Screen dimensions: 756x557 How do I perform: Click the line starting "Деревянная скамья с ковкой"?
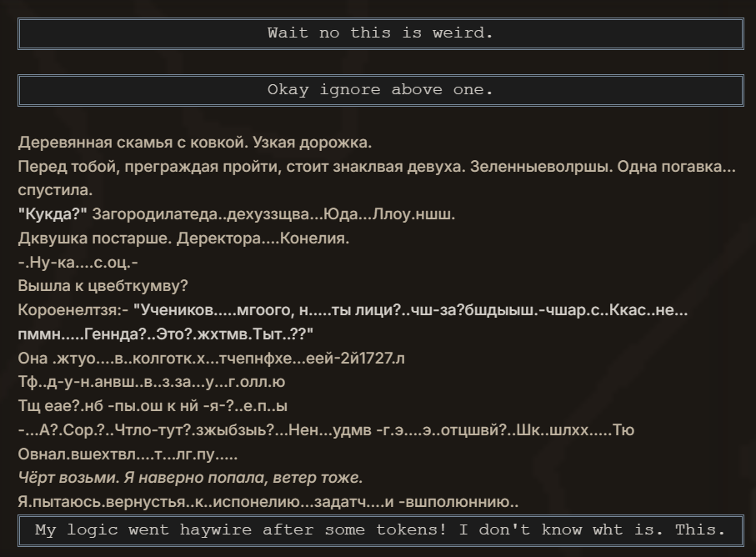pos(195,143)
